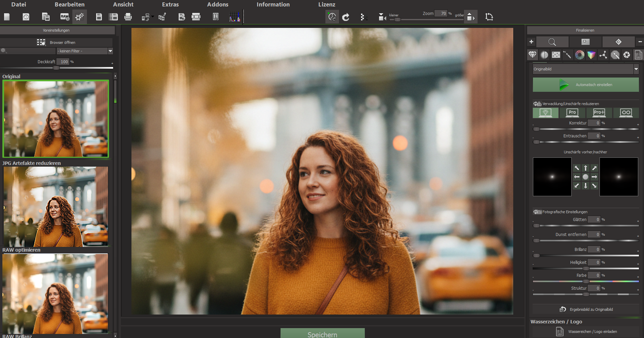Collapse panel with the minus button
The height and width of the screenshot is (338, 644).
(640, 42)
